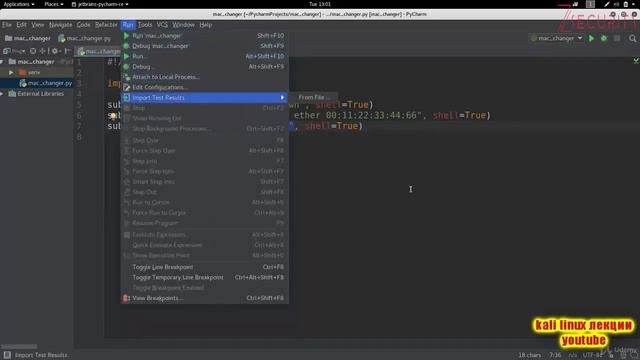The image size is (640, 360).
Task: Click the inspection checkmark at editor top right
Action: [x=636, y=60]
